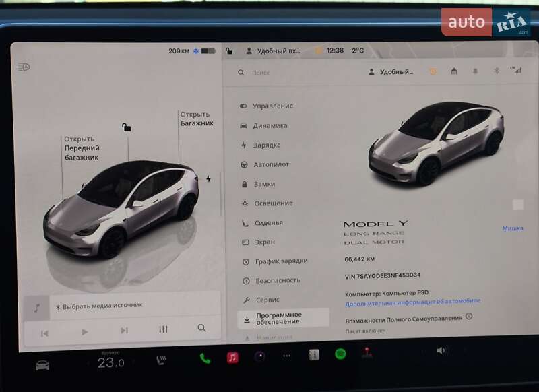This screenshot has width=539, height=392.
Task: Toggle the lock icon in top status bar
Action: pos(228,49)
